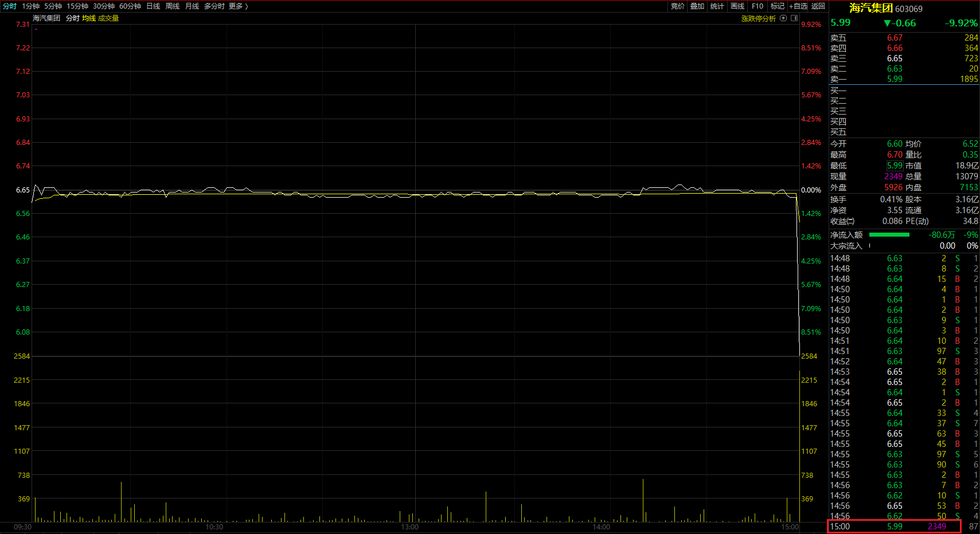Expand the 更多 chart periods menu
The height and width of the screenshot is (534, 980).
point(238,6)
